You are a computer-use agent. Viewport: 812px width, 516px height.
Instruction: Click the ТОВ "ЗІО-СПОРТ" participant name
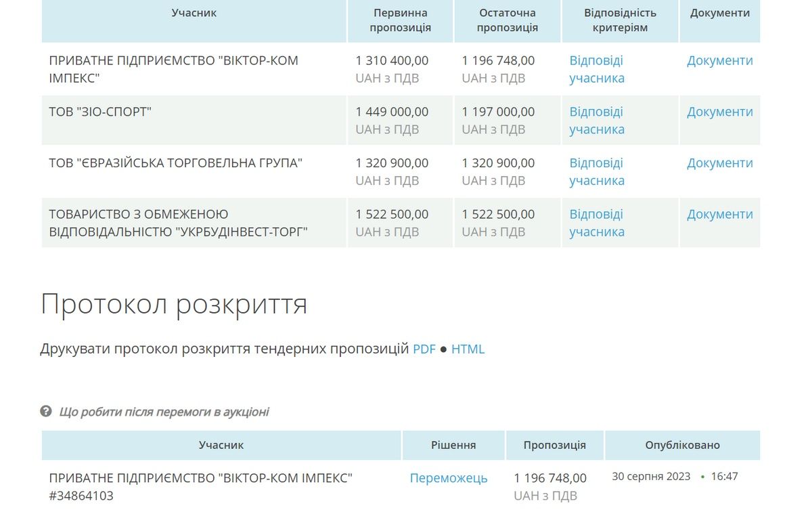[x=100, y=112]
